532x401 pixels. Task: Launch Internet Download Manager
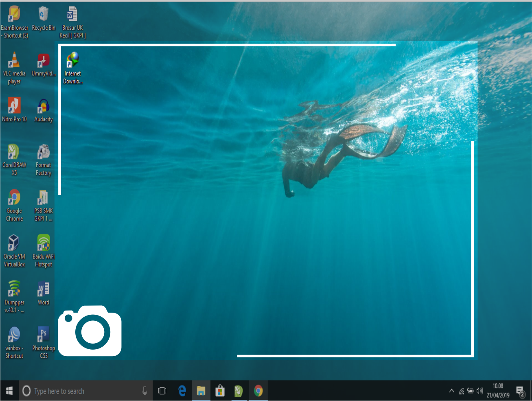tap(73, 63)
